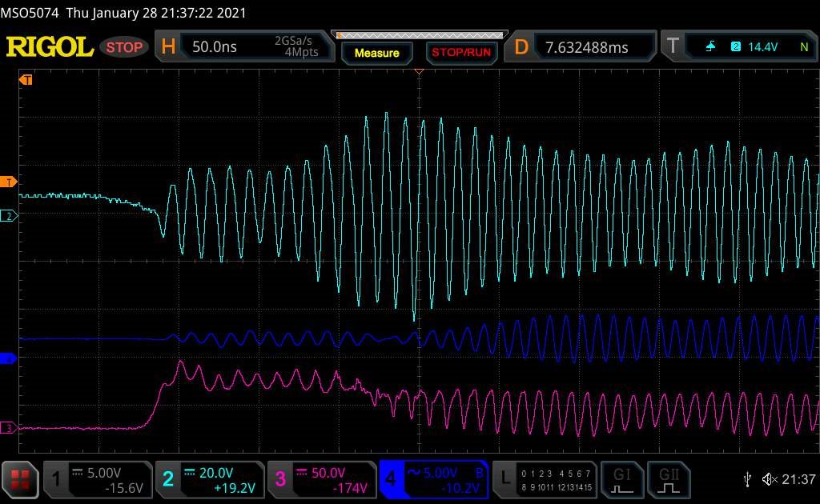Open the delay D icon

point(521,47)
